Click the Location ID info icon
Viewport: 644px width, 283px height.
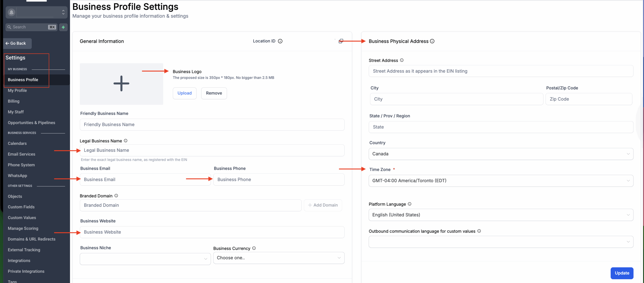280,41
